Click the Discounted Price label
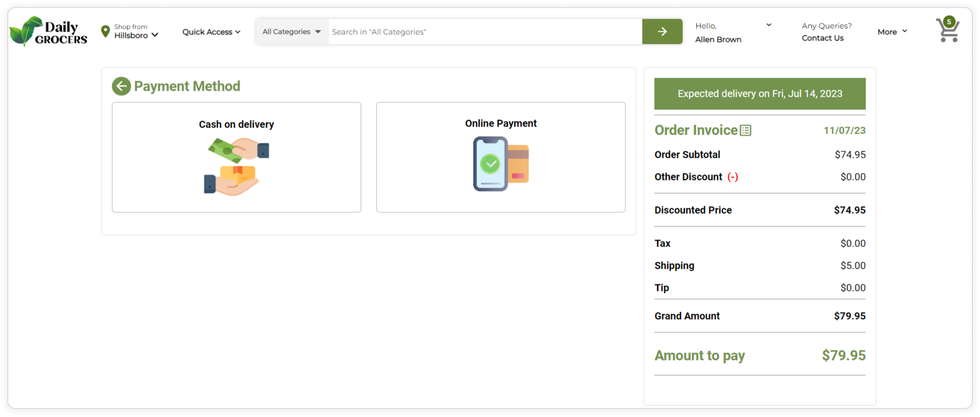Screen dimensions: 980x417 [x=693, y=210]
